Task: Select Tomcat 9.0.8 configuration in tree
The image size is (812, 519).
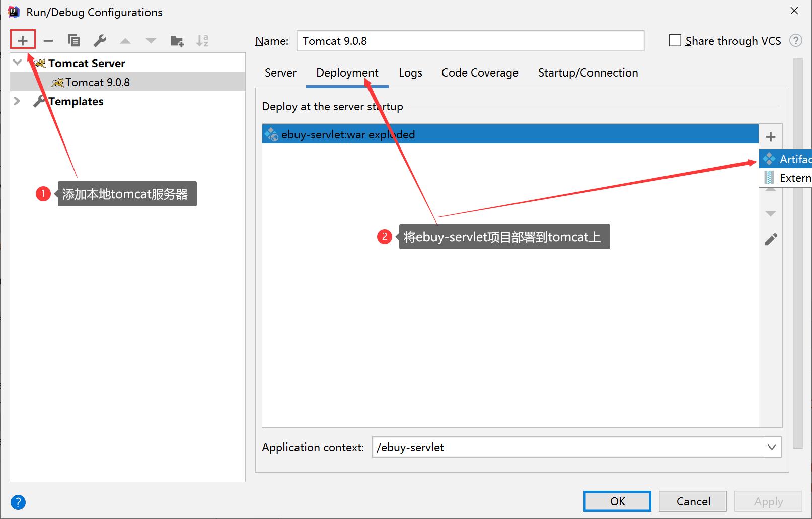Action: coord(128,82)
